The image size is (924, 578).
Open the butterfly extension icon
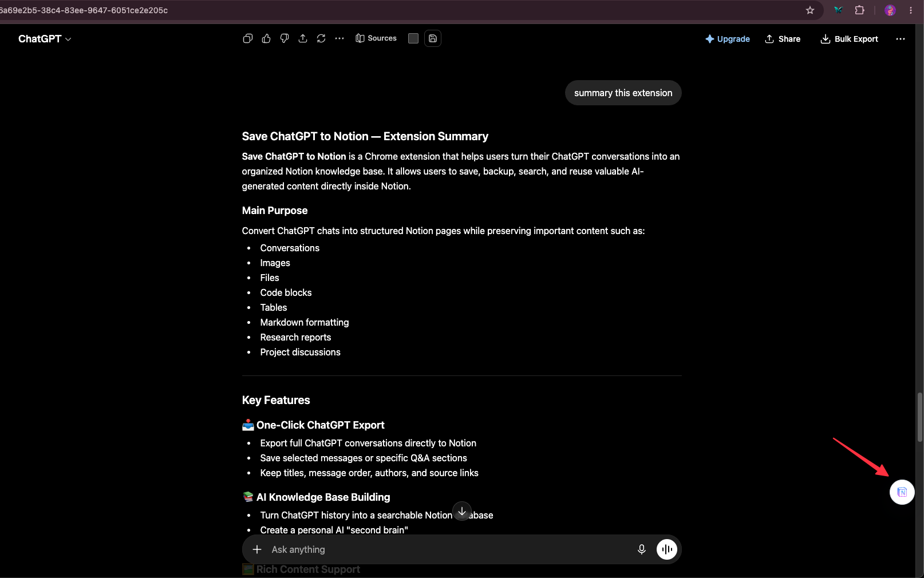(839, 10)
